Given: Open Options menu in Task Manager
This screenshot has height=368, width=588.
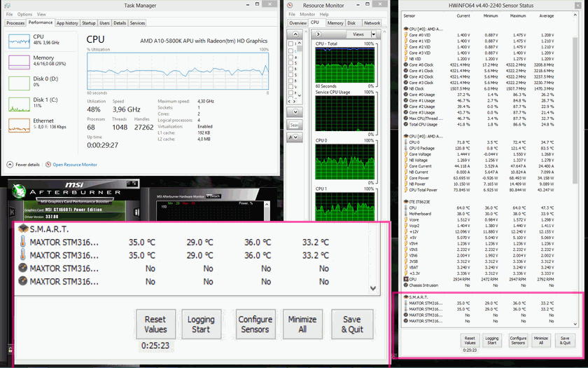Looking at the screenshot, I should click(x=24, y=14).
